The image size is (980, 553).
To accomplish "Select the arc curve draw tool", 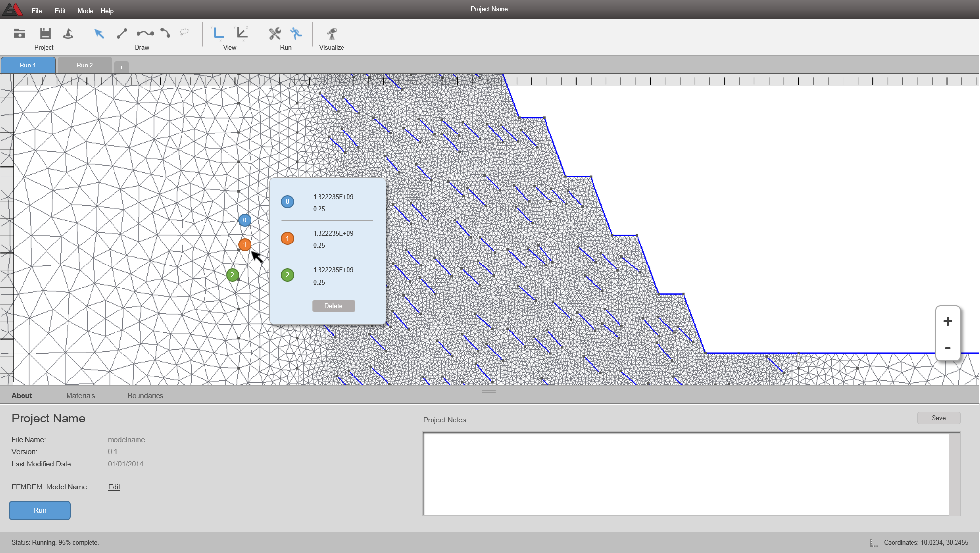I will 165,33.
